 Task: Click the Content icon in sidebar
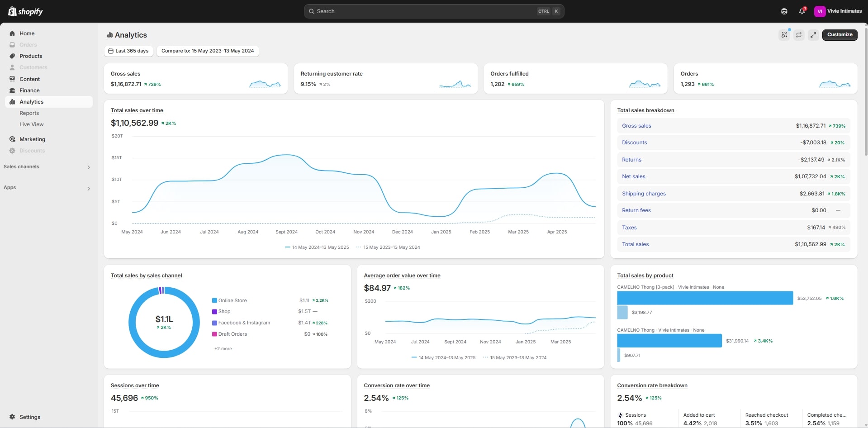[x=12, y=79]
